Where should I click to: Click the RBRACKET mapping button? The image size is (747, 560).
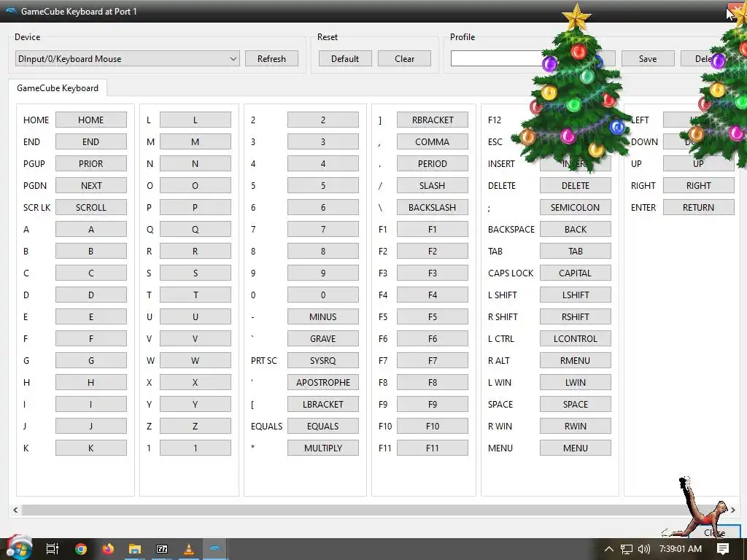click(x=433, y=120)
